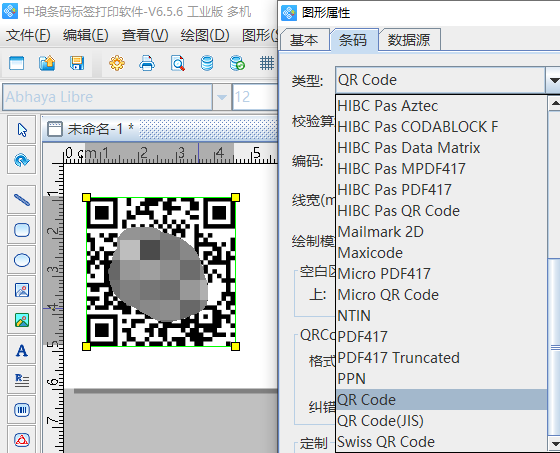
Task: Choose PPN barcode type
Action: (441, 379)
